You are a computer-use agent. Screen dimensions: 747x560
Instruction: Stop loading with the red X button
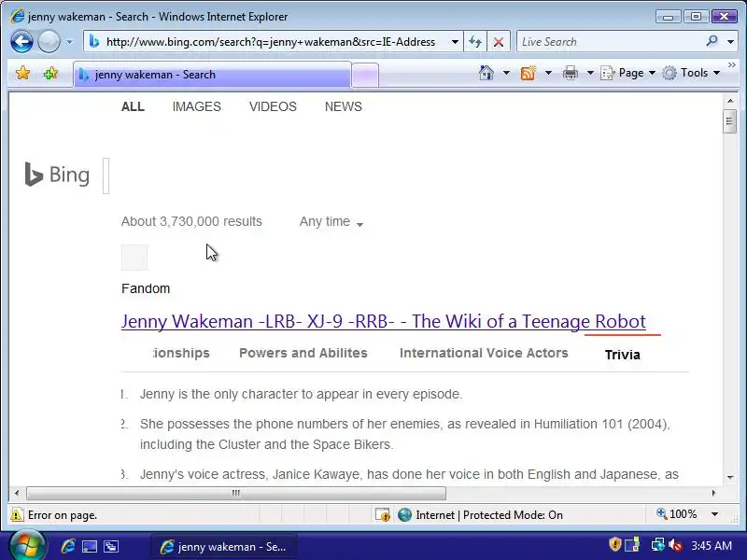point(499,42)
